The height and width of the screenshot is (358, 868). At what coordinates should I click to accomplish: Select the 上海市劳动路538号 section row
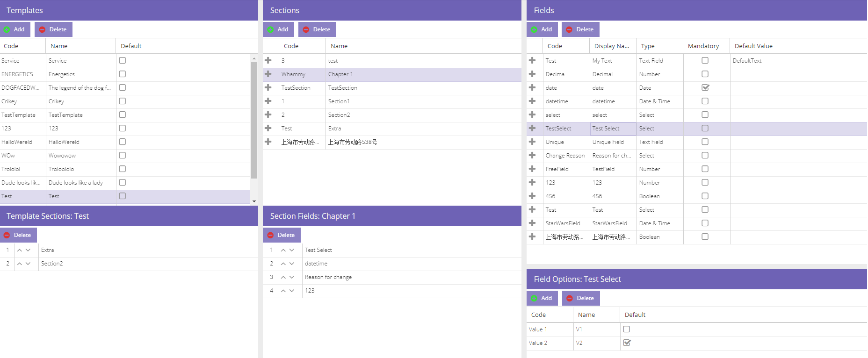392,142
